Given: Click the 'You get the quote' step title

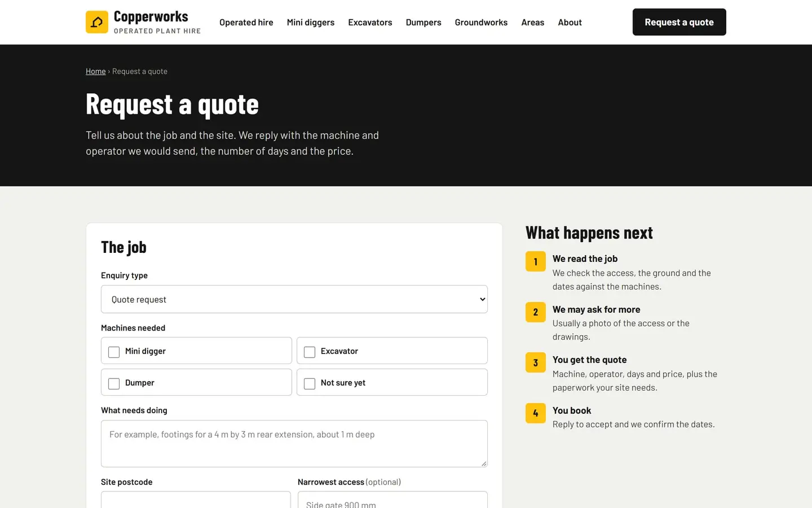Looking at the screenshot, I should pyautogui.click(x=590, y=360).
